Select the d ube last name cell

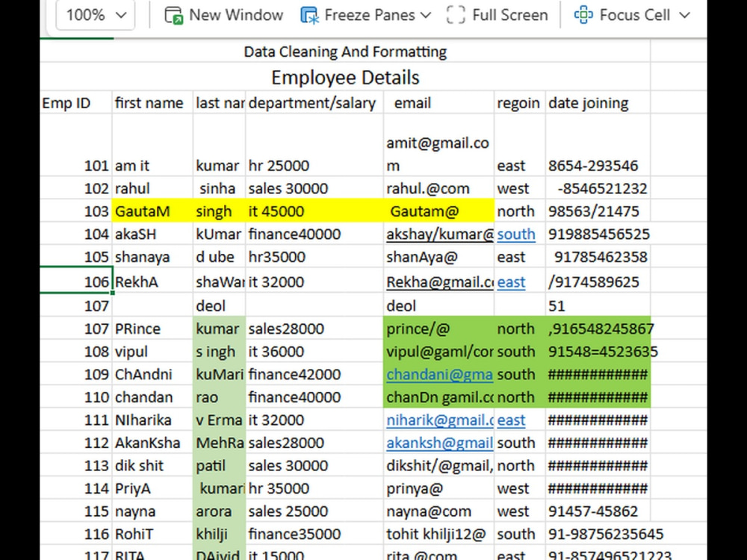tap(219, 257)
